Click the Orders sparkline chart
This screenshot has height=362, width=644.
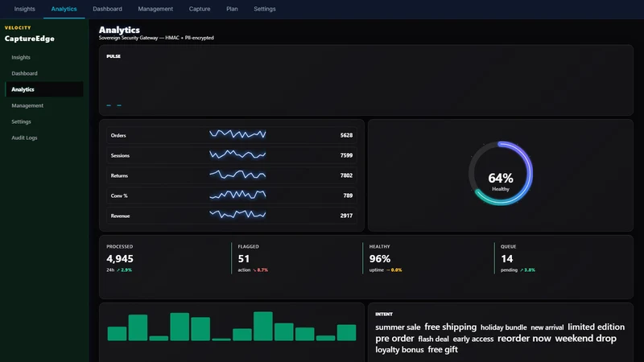point(237,134)
